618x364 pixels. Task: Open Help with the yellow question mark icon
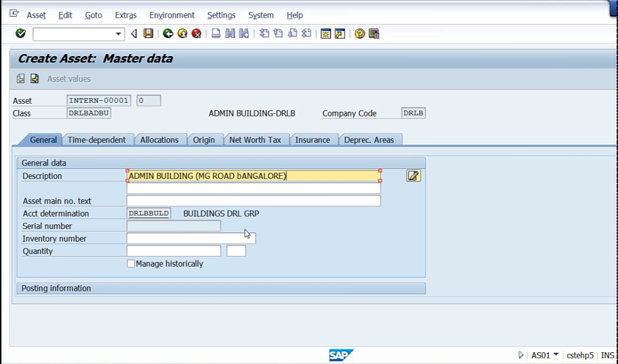(x=360, y=34)
